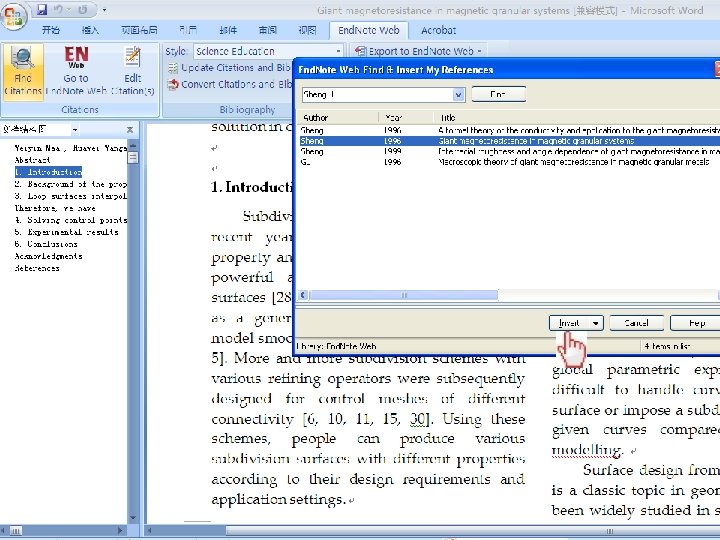This screenshot has width=720, height=540.
Task: Click the Help button in dialog
Action: (696, 323)
